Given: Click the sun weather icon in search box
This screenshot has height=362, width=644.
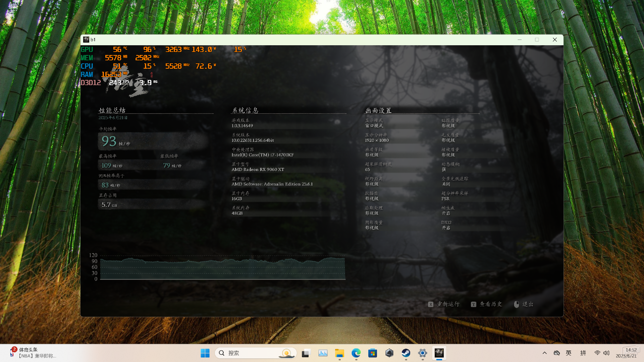Looking at the screenshot, I should coord(286,353).
